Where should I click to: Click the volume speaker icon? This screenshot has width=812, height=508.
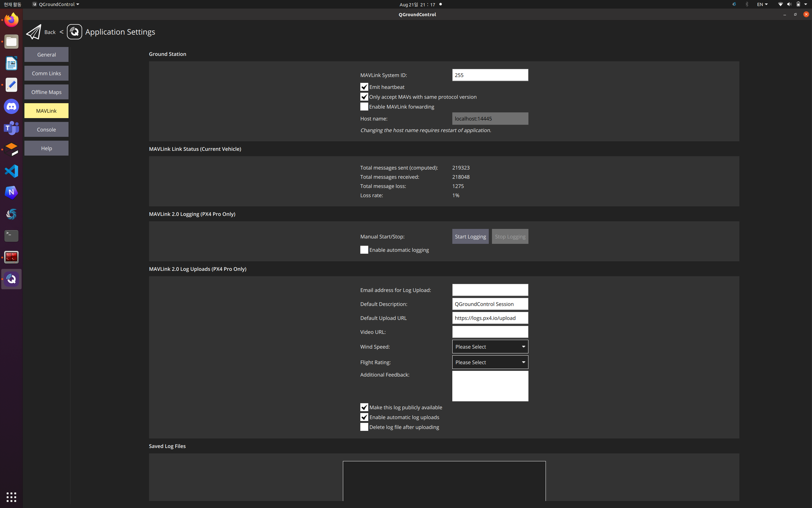[x=789, y=4]
